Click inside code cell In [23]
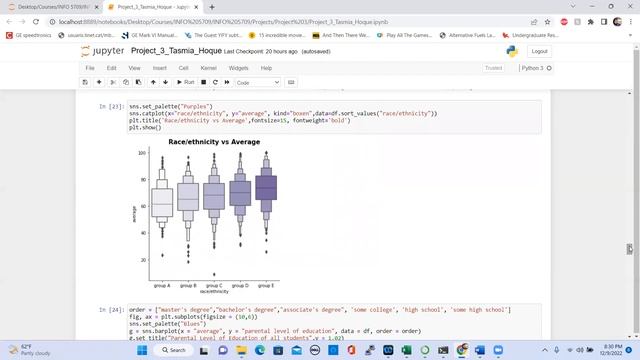Viewport: 640px width, 360px height. (334, 117)
